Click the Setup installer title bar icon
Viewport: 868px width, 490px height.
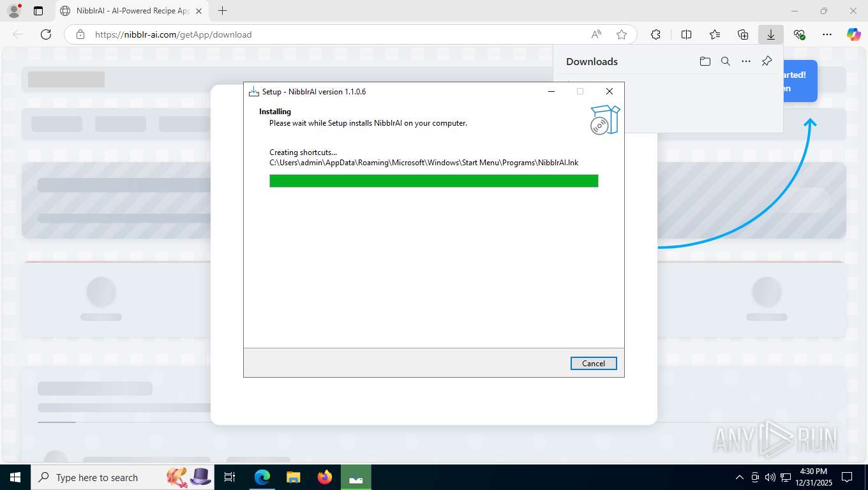pyautogui.click(x=253, y=91)
